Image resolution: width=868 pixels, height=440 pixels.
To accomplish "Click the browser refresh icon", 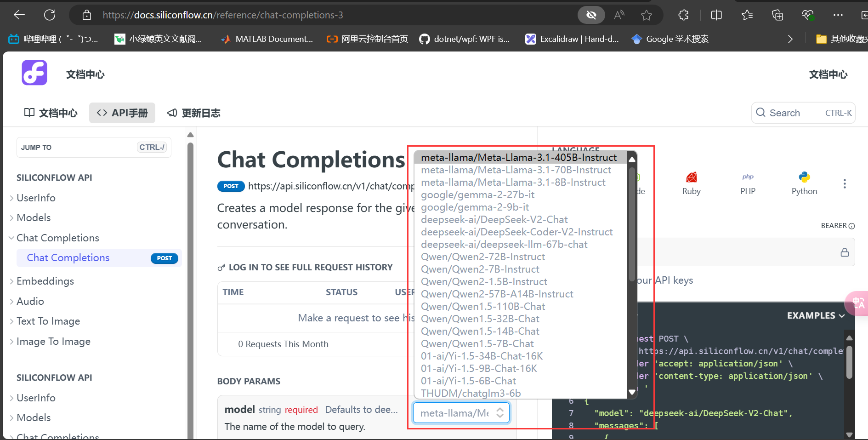I will (x=50, y=15).
